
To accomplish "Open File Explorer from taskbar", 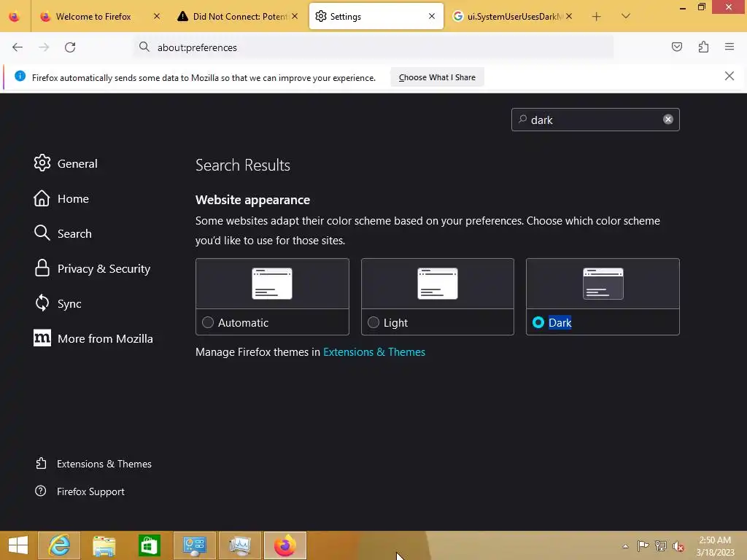I will tap(104, 545).
